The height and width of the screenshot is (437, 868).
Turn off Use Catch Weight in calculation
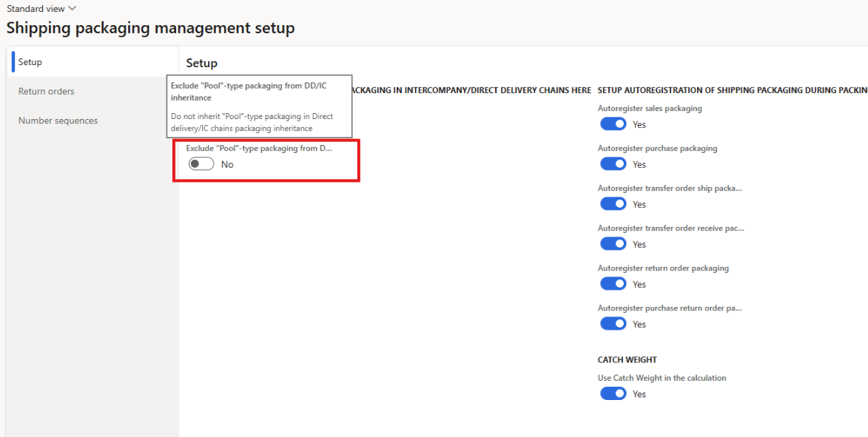point(613,393)
